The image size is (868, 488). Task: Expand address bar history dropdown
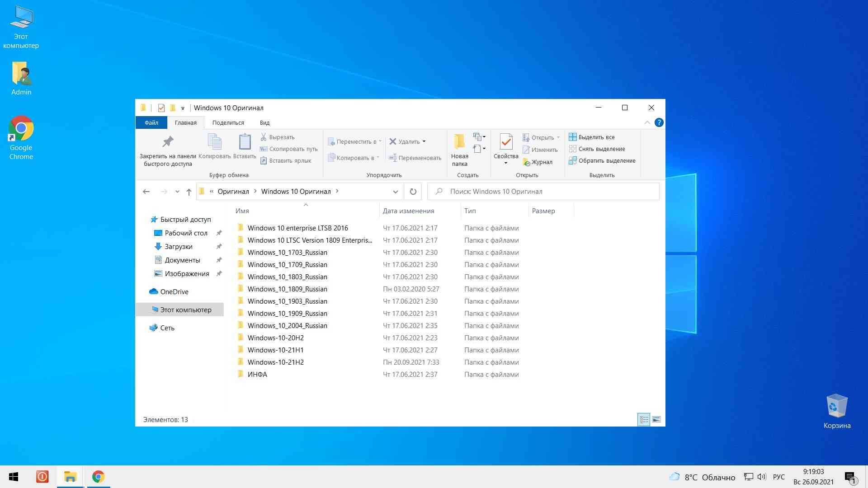pos(396,192)
